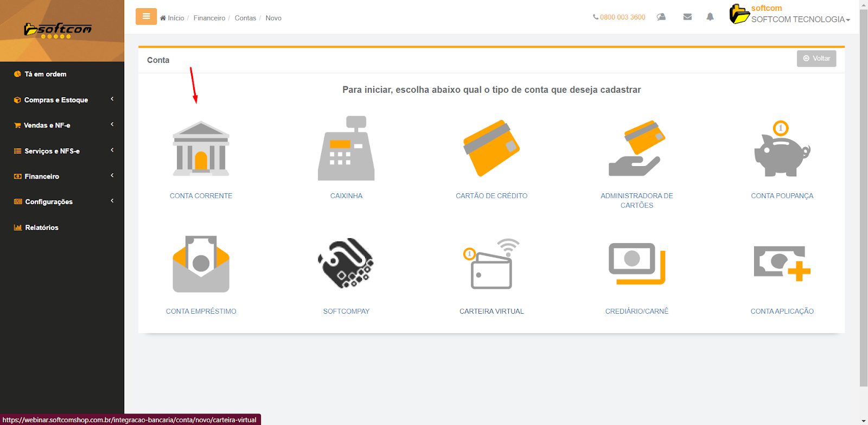The height and width of the screenshot is (425, 868).
Task: Choose the Caixinha cash register icon
Action: point(346,149)
